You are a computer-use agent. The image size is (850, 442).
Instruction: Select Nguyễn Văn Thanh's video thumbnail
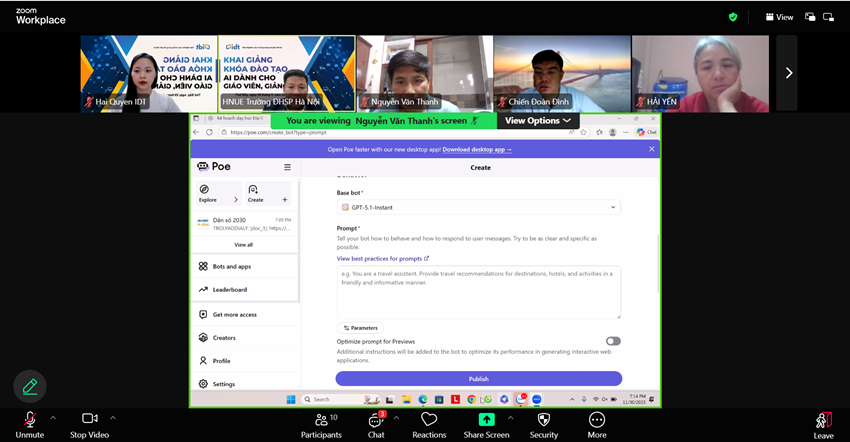pos(424,73)
